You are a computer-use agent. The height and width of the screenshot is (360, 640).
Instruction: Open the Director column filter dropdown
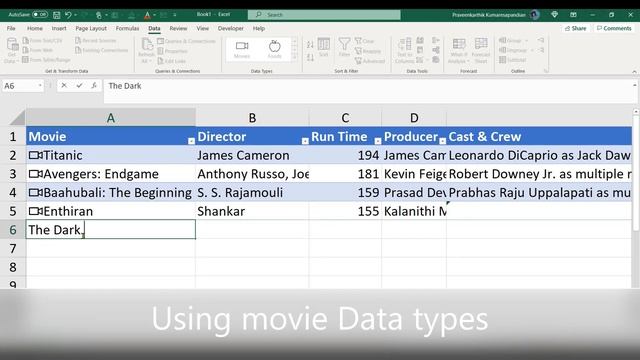[x=305, y=141]
